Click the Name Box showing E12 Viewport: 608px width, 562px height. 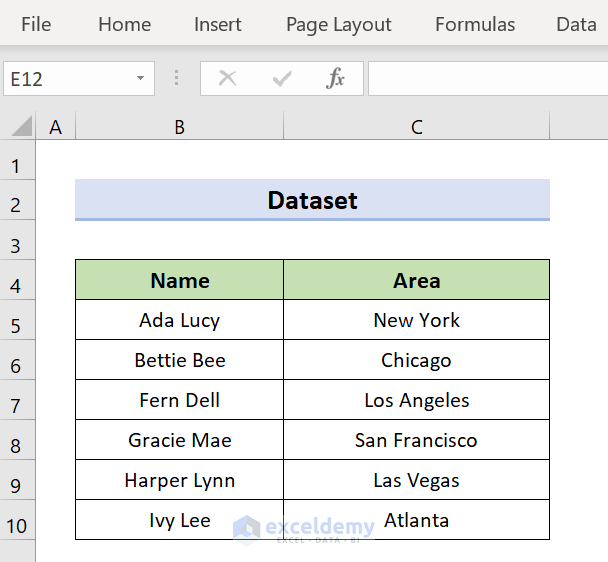(65, 79)
